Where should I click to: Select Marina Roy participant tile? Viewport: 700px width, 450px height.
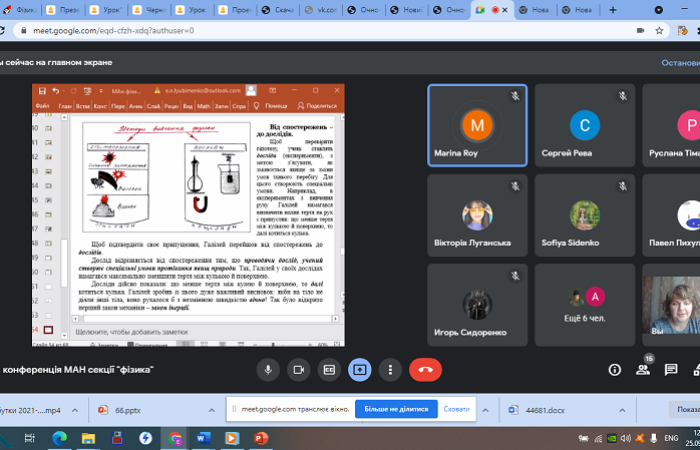(x=476, y=124)
